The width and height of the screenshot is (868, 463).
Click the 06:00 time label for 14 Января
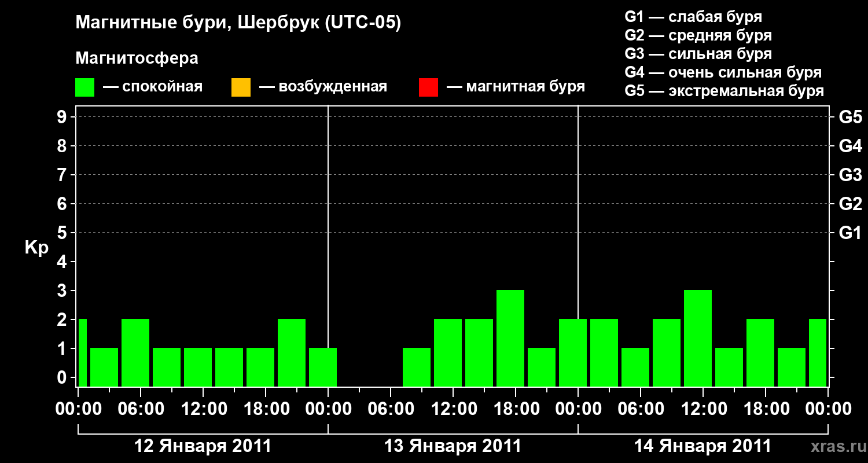[x=641, y=409]
